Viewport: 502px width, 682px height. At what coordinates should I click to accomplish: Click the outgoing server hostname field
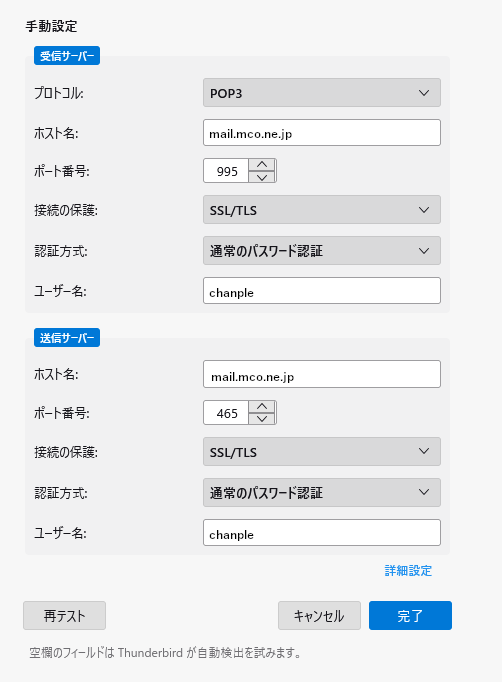tap(322, 374)
